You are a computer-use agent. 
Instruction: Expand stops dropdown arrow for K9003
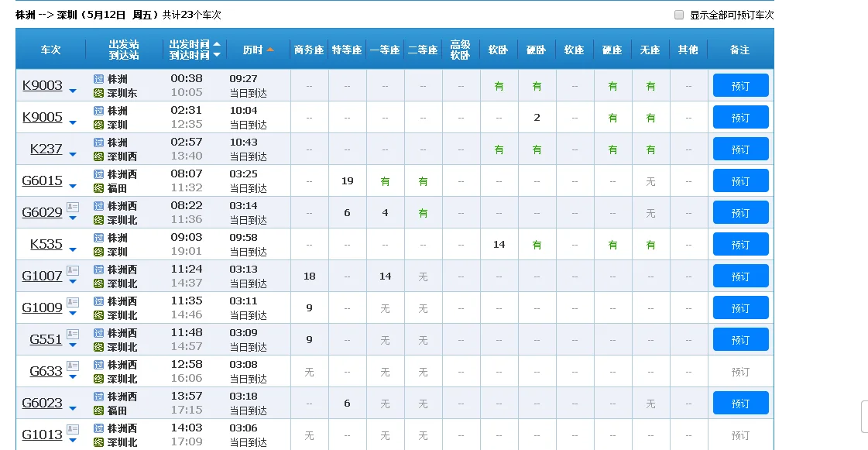(73, 91)
